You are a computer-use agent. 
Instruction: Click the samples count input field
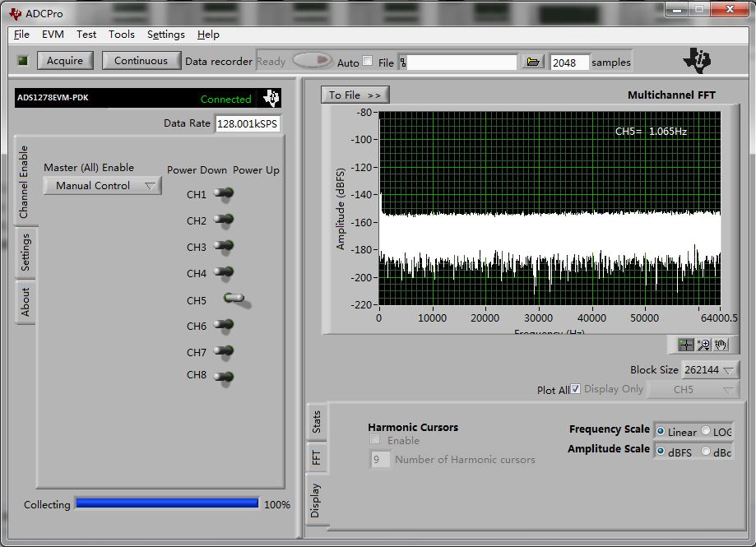coord(569,63)
